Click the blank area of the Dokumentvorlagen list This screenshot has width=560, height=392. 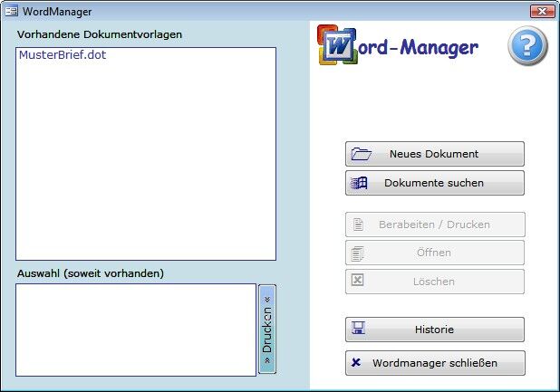point(145,163)
